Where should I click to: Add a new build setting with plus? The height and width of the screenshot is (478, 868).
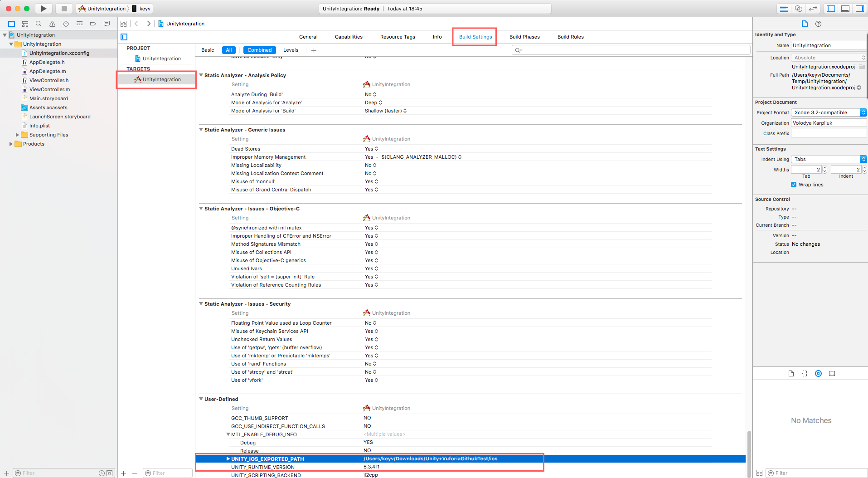click(314, 50)
